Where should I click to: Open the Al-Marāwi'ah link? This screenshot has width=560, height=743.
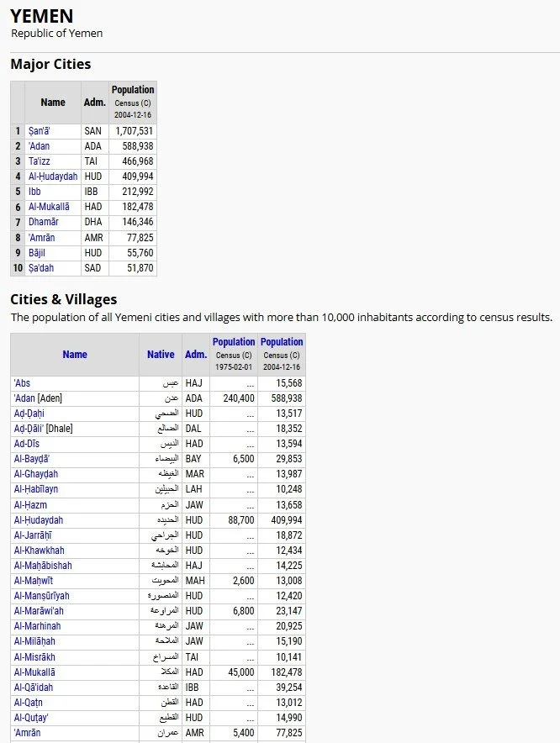(x=39, y=611)
